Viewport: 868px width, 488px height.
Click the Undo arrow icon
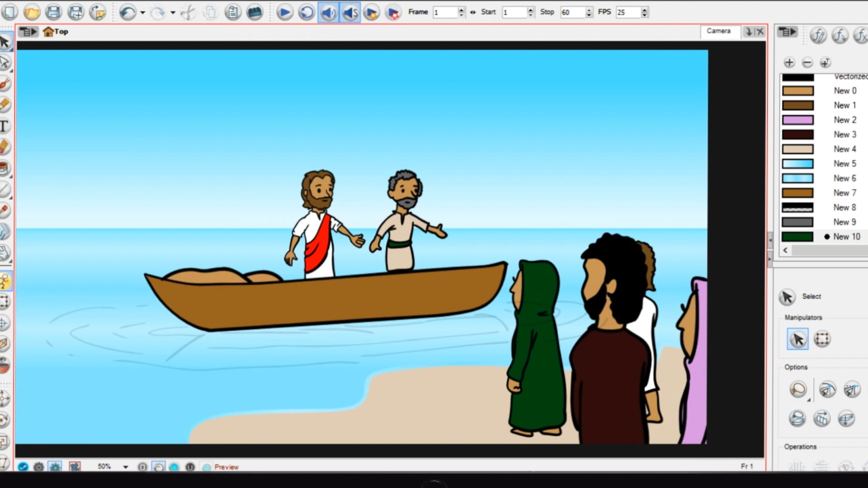127,12
